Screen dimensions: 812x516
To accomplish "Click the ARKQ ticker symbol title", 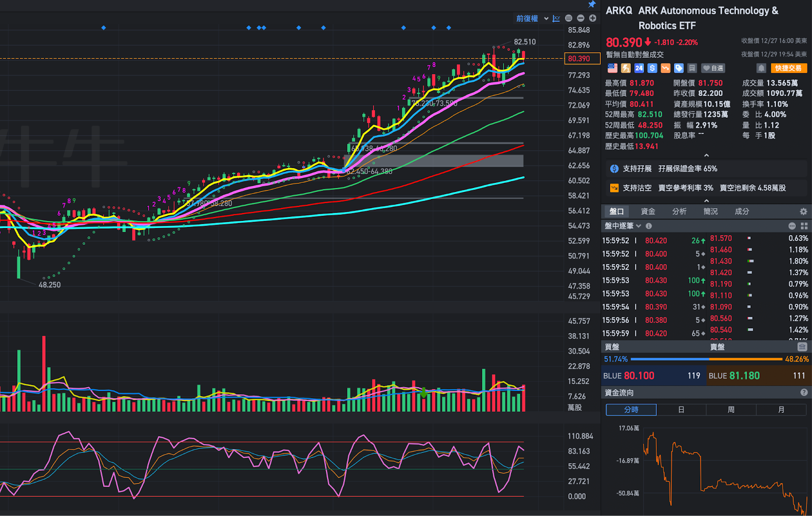I will (619, 11).
